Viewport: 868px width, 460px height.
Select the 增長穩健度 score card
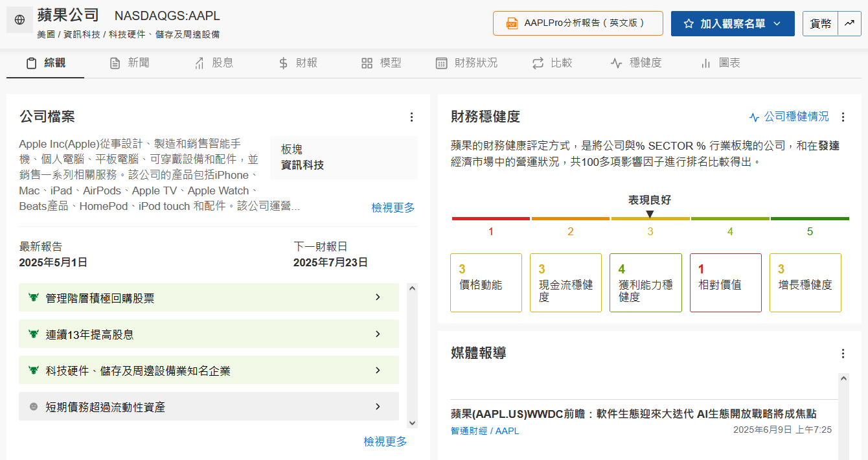[x=805, y=282]
